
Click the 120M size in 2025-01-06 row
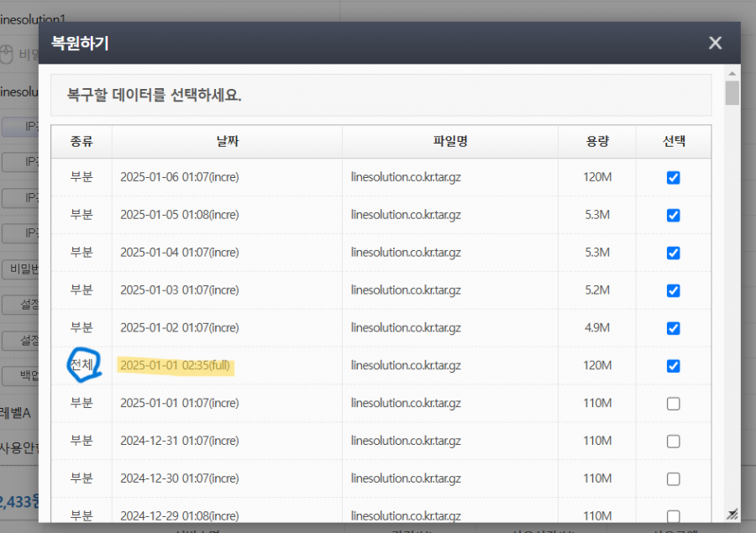(x=597, y=177)
